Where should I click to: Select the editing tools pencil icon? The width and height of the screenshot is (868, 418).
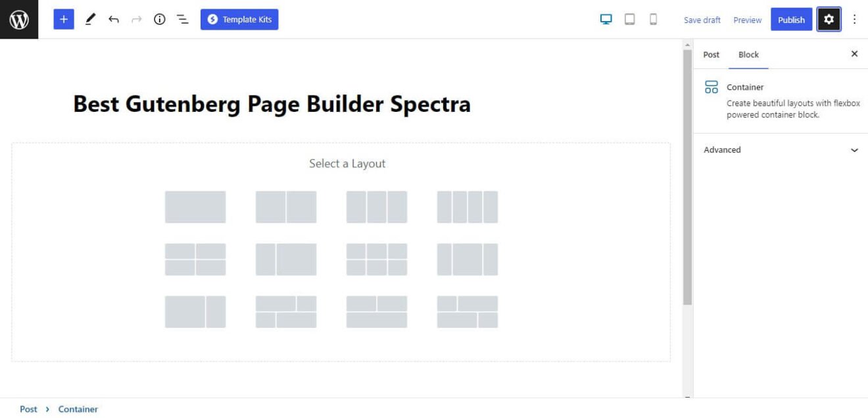(90, 19)
